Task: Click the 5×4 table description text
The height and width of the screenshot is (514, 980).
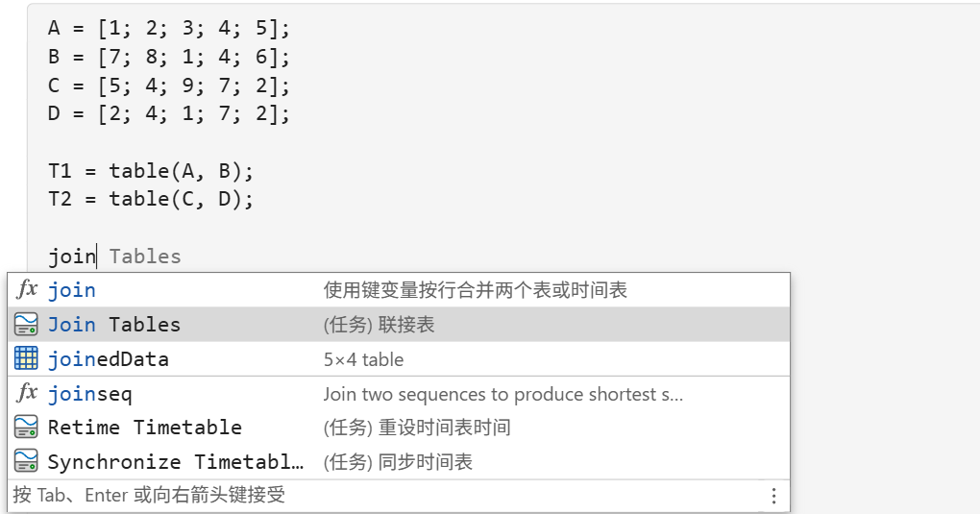Action: click(363, 359)
